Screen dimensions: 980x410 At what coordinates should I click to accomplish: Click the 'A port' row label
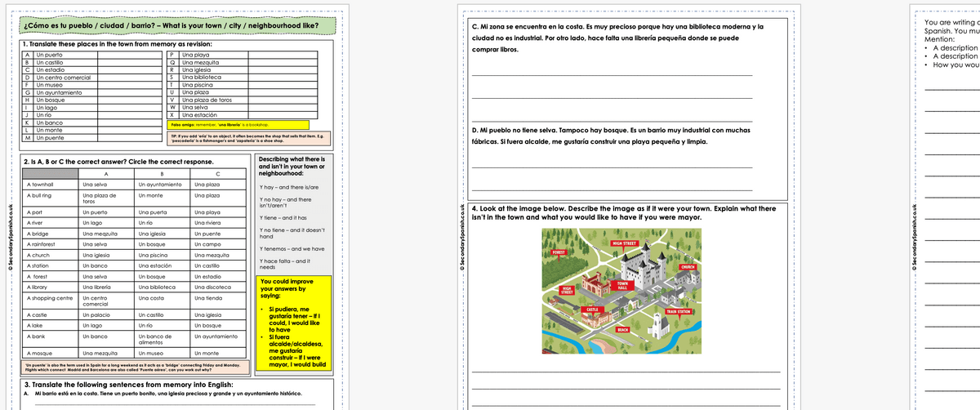[34, 212]
